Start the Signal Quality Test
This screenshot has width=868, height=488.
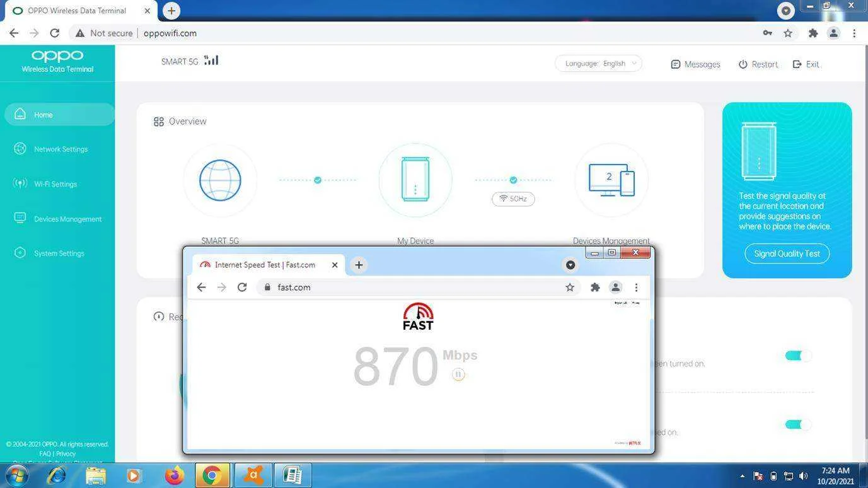click(787, 253)
